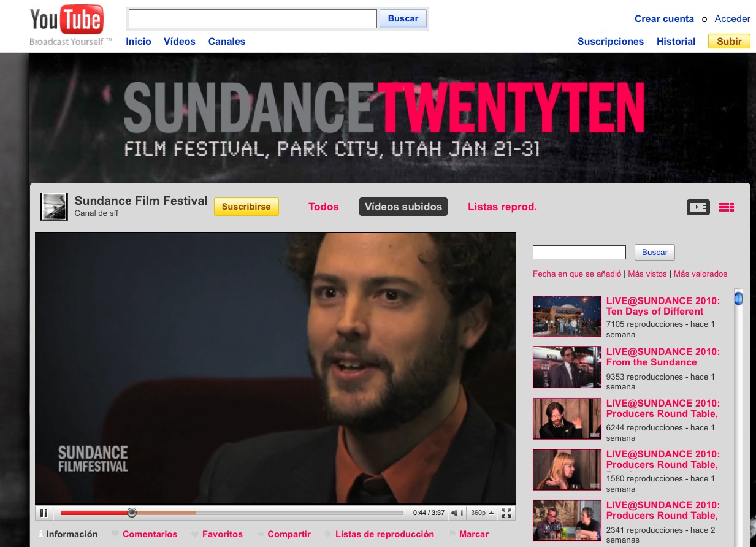
Task: Select the Vídeos subidos tab
Action: click(x=403, y=207)
